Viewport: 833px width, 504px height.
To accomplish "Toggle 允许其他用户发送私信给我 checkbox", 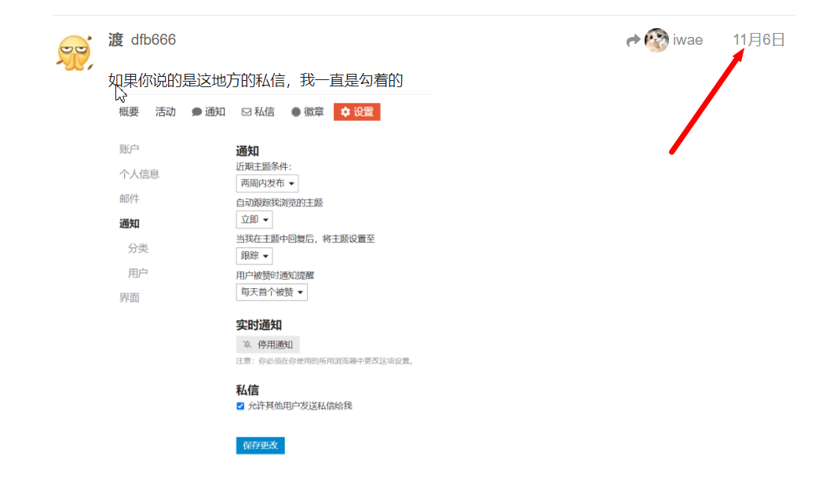I will (x=240, y=407).
